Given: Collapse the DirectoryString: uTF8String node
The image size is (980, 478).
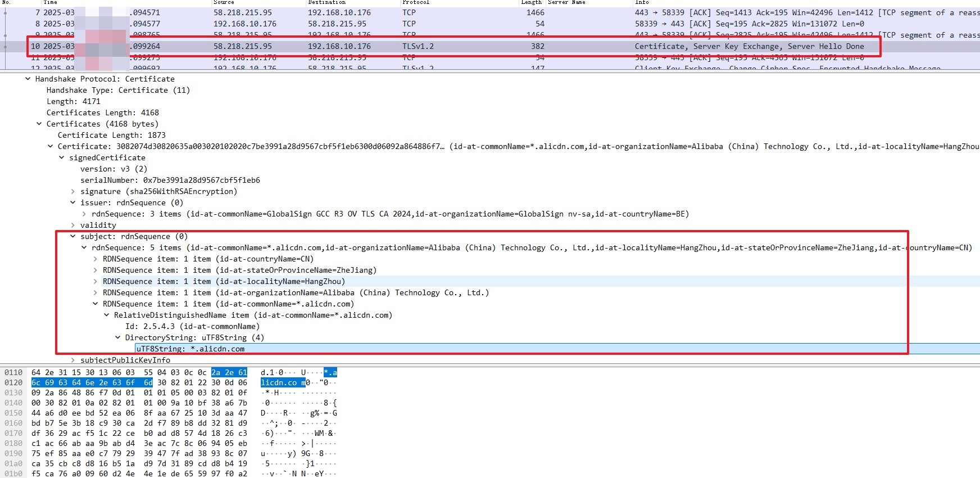Looking at the screenshot, I should 118,337.
